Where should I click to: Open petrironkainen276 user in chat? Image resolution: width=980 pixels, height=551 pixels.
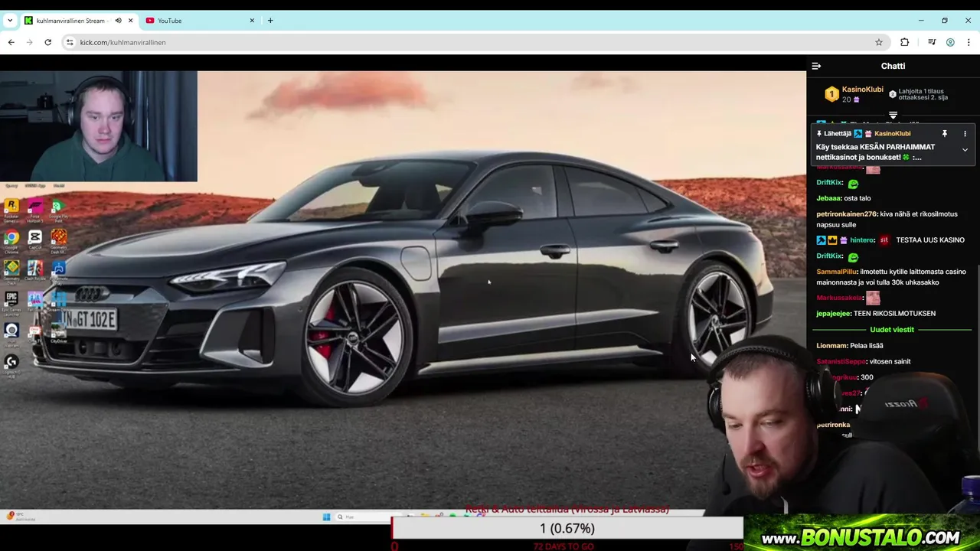point(846,214)
